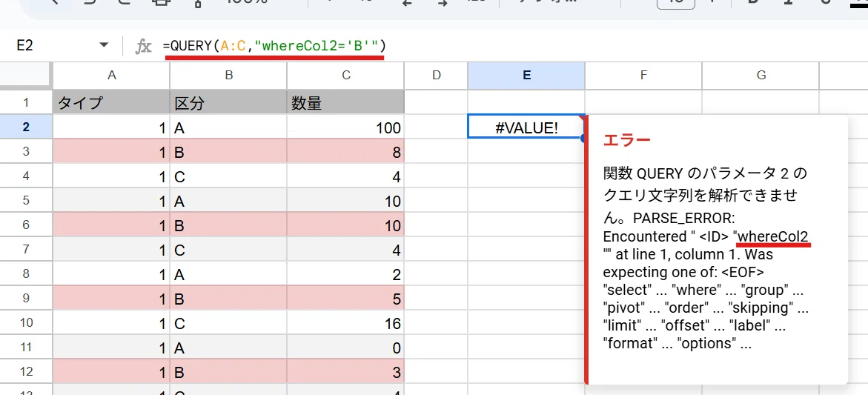Click cell B11 containing A
The image size is (868, 395).
(x=228, y=348)
